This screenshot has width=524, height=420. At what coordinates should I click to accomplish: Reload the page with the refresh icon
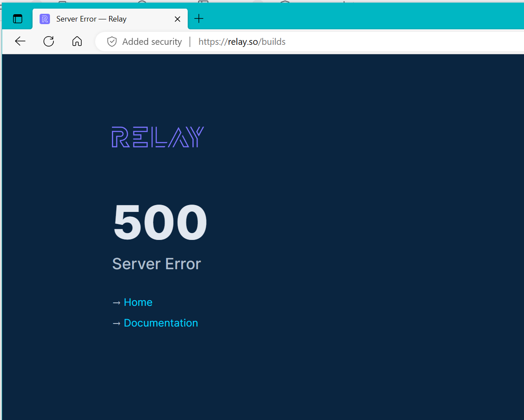(x=48, y=41)
